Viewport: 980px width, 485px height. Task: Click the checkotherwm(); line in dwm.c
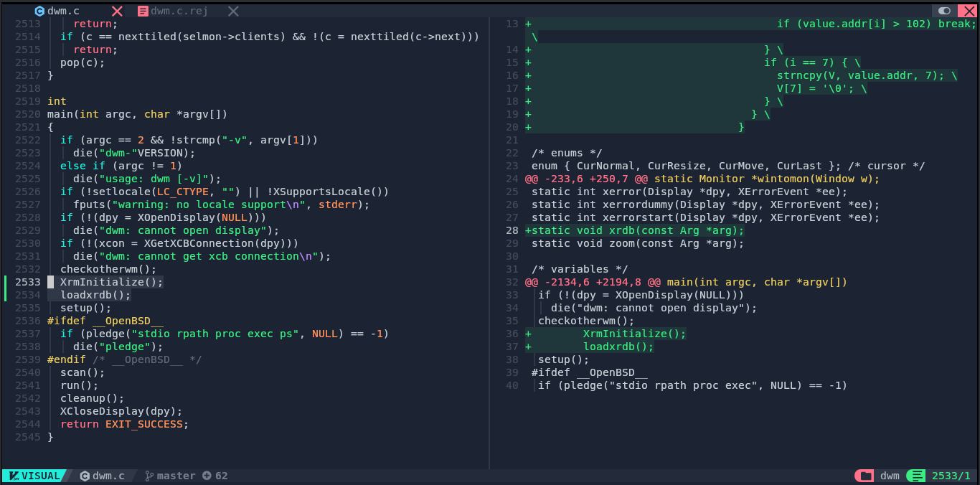coord(108,269)
